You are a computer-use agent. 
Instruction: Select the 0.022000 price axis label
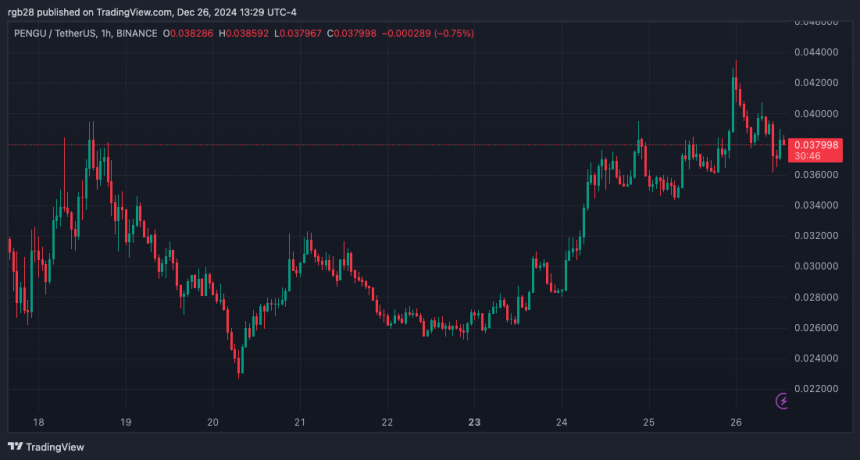[x=816, y=389]
